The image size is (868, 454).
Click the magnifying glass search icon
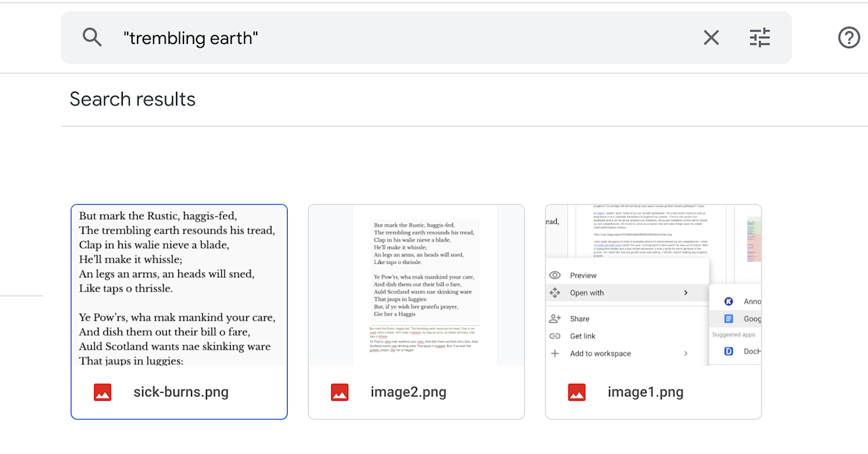[92, 38]
